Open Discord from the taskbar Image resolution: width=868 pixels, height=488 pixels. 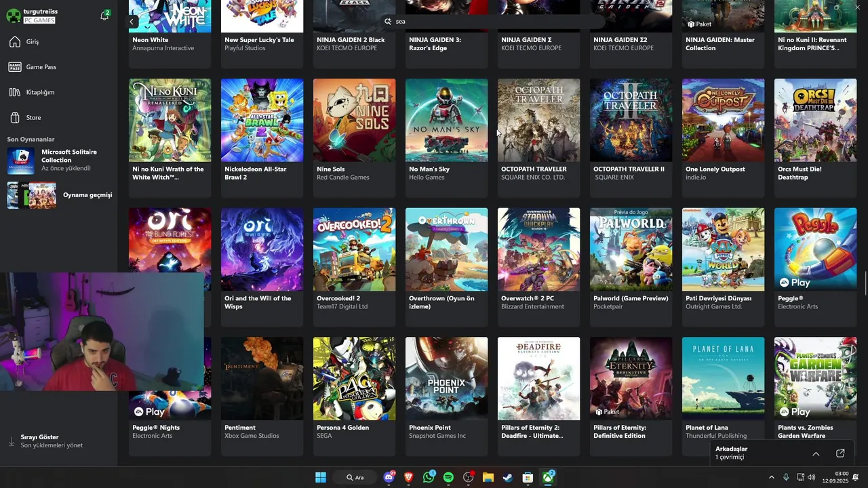(389, 478)
